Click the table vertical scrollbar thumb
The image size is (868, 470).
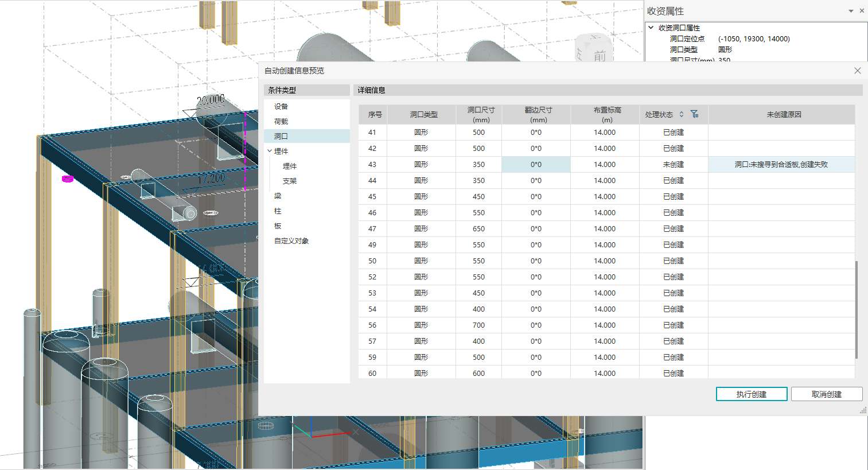(x=856, y=310)
